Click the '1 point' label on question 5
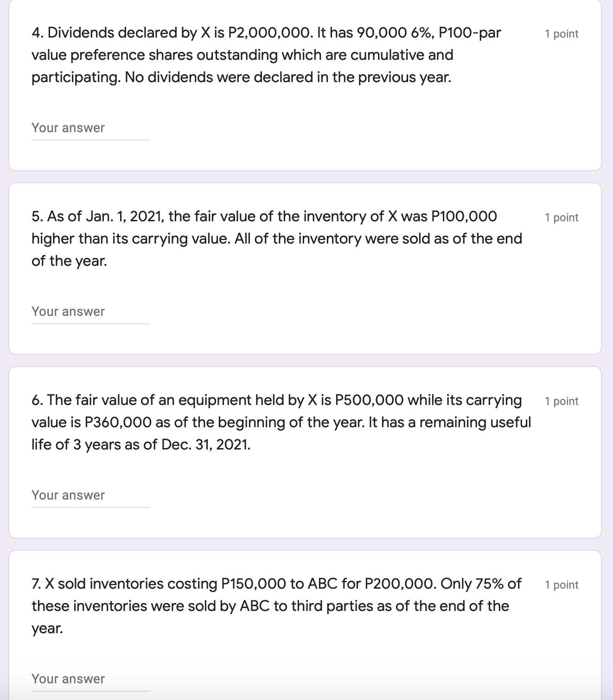613x700 pixels. point(561,217)
